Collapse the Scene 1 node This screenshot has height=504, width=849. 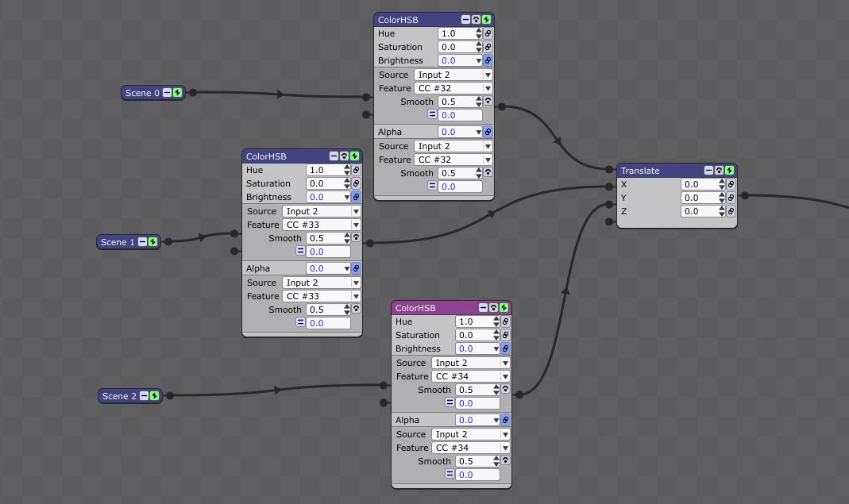142,242
